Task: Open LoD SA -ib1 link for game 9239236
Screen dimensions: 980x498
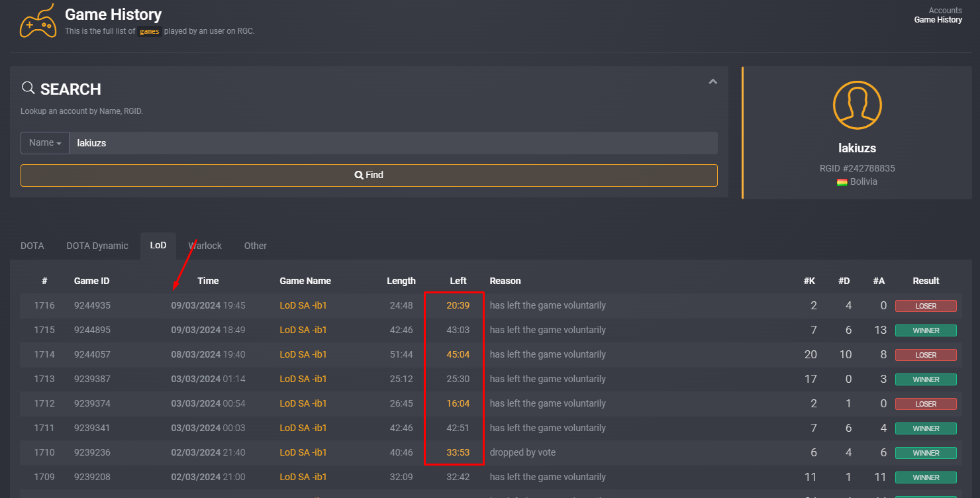Action: pos(303,452)
